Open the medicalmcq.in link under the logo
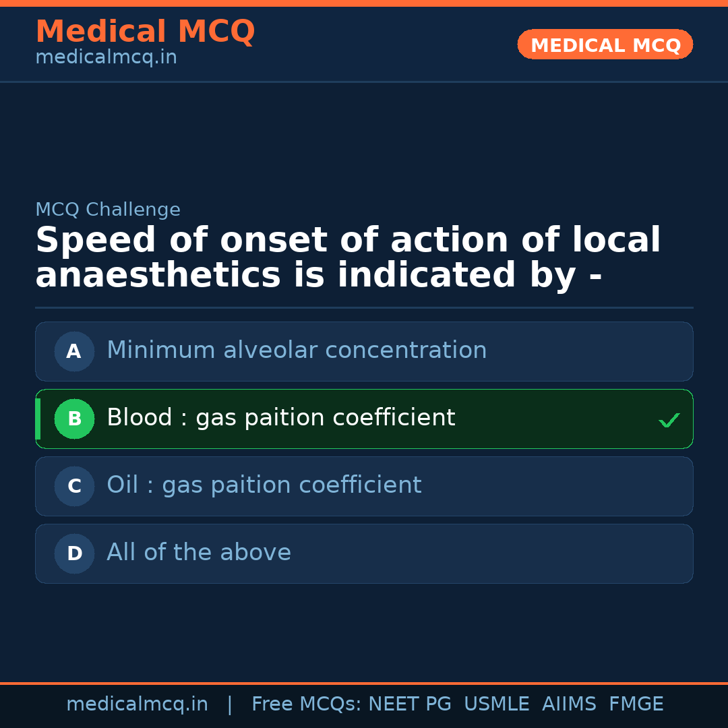728x728 pixels. [106, 57]
